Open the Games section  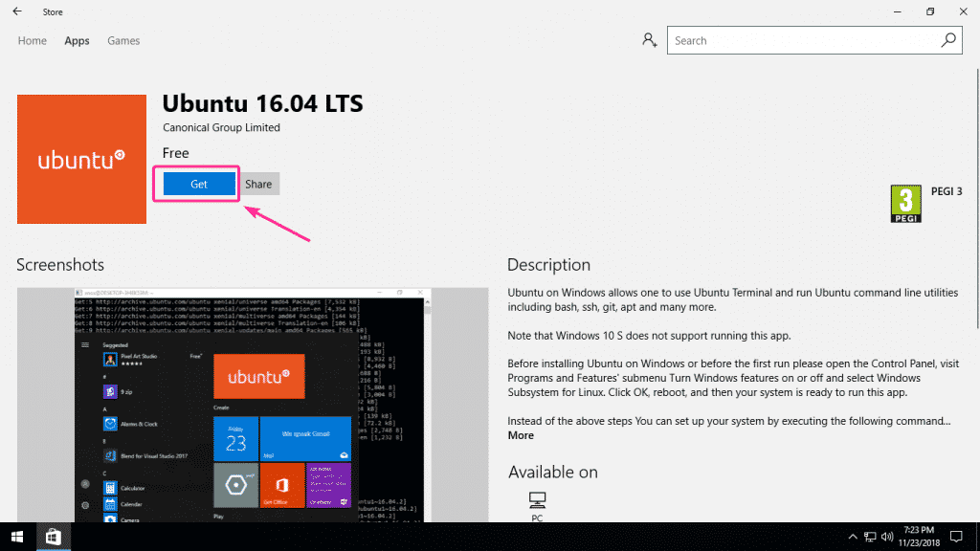pos(123,40)
